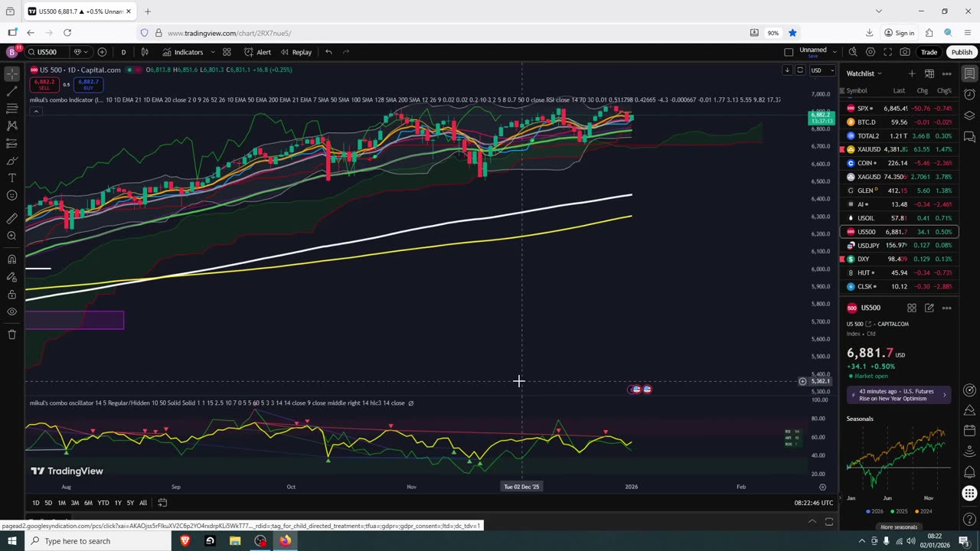Click the compare or add symbol plus

[x=102, y=52]
